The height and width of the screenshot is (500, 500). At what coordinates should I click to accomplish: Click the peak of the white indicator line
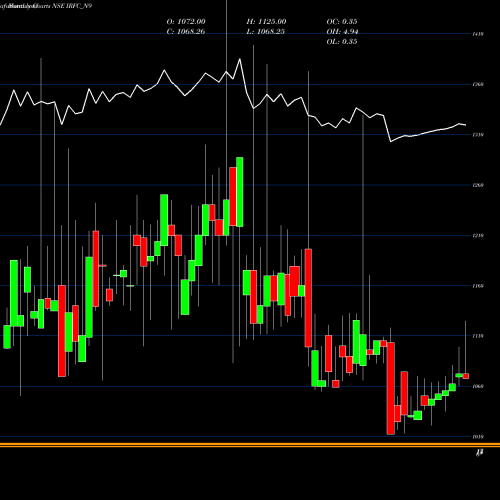pyautogui.click(x=240, y=59)
